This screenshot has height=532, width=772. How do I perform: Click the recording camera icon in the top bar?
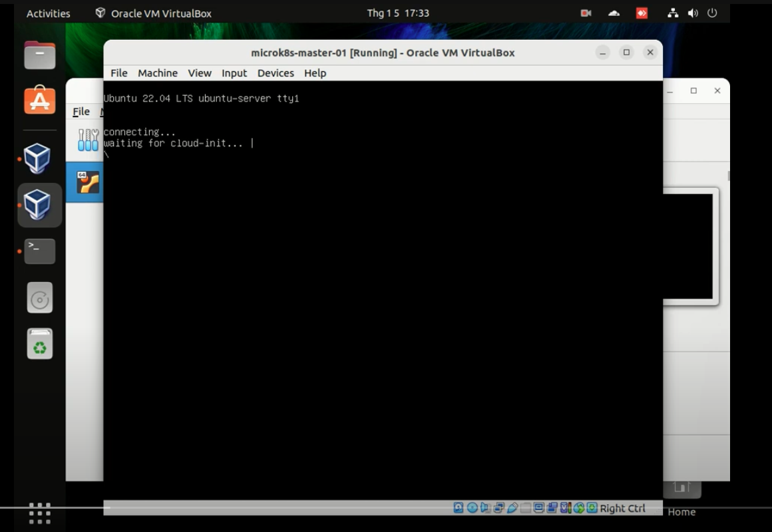pyautogui.click(x=586, y=13)
